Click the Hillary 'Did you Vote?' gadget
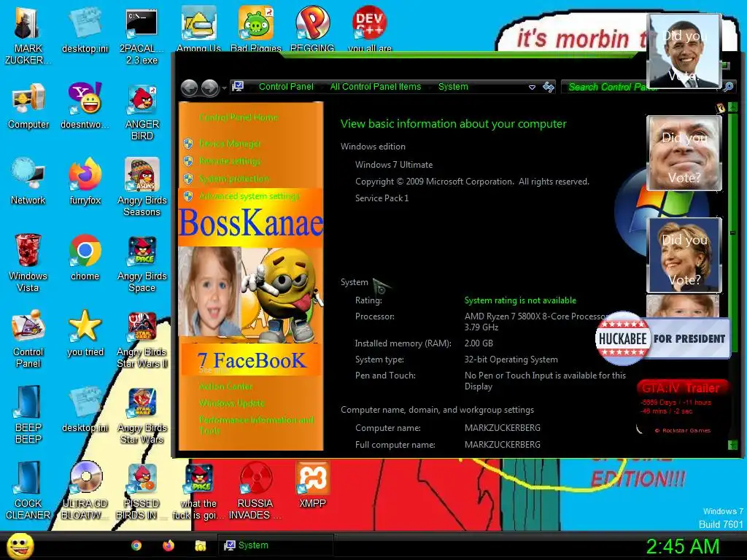 click(684, 255)
